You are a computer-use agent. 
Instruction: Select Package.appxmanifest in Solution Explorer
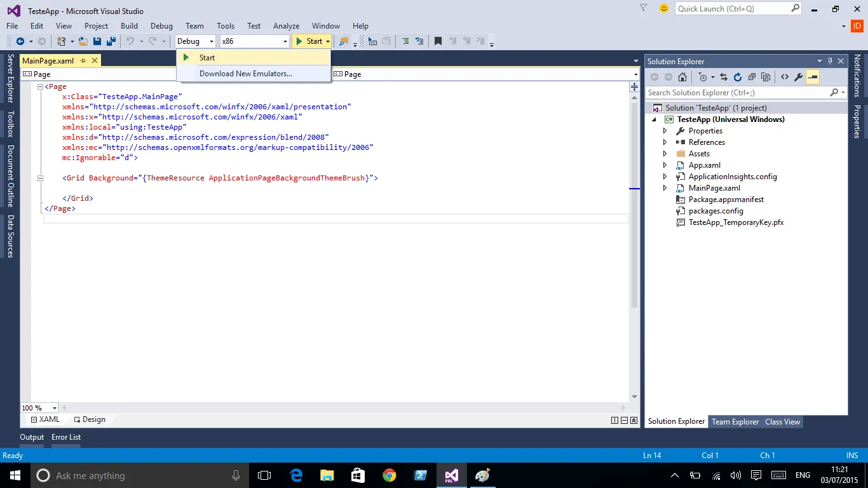[x=726, y=200]
